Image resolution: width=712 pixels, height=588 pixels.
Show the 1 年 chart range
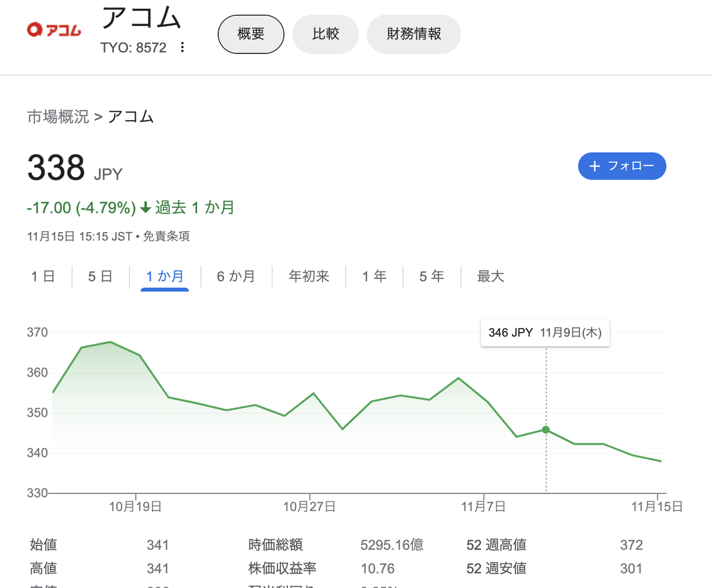[x=374, y=277]
